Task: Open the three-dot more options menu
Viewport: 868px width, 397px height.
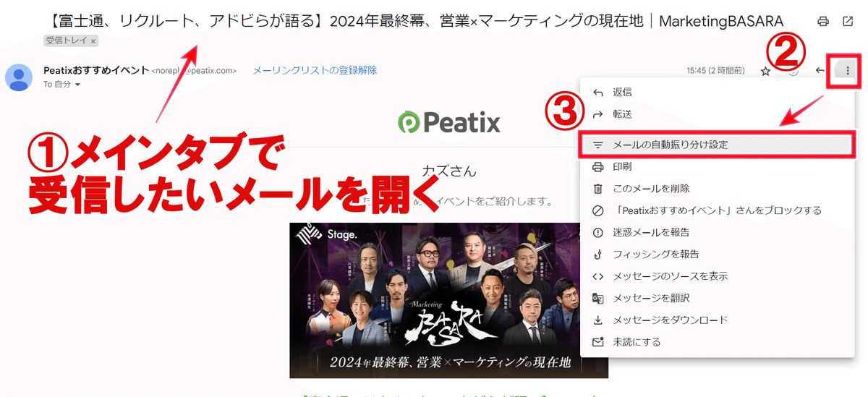Action: click(848, 71)
